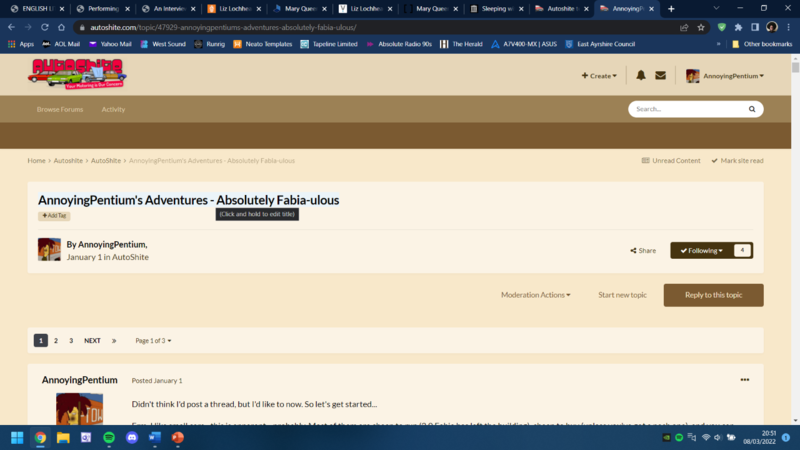Open the Yahoo Mail bookmark

pyautogui.click(x=110, y=44)
